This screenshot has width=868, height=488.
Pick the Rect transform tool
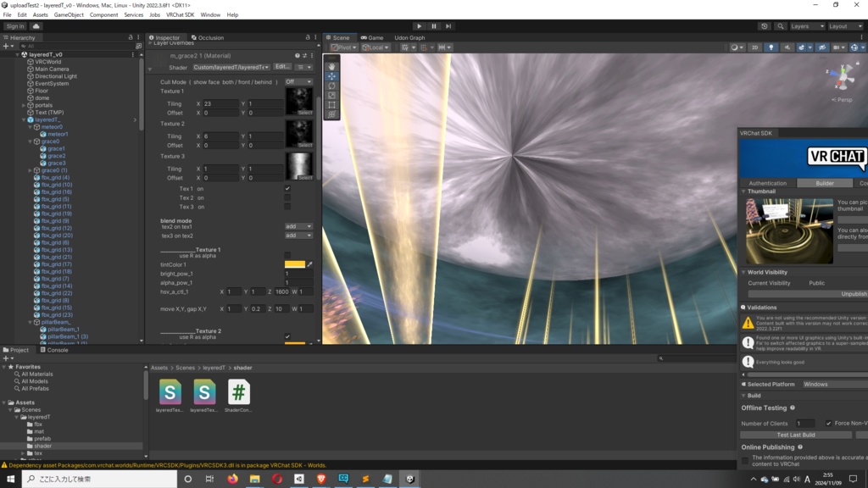click(x=331, y=105)
